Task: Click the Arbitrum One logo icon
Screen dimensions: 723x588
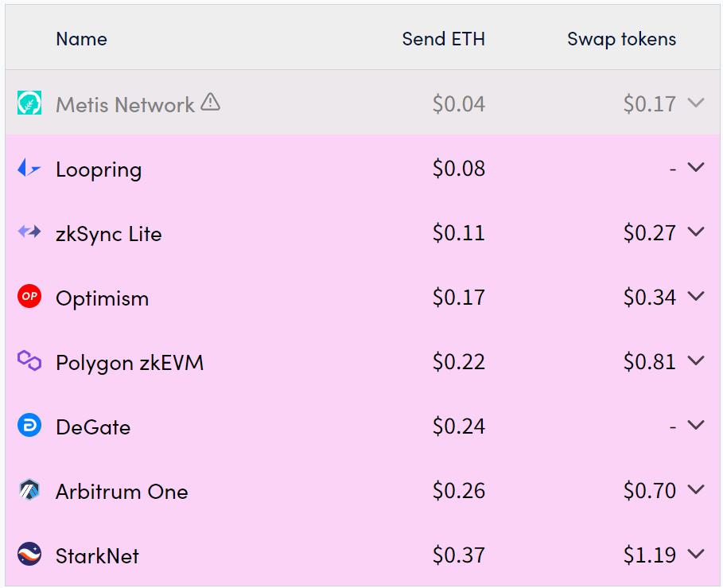Action: click(x=29, y=490)
